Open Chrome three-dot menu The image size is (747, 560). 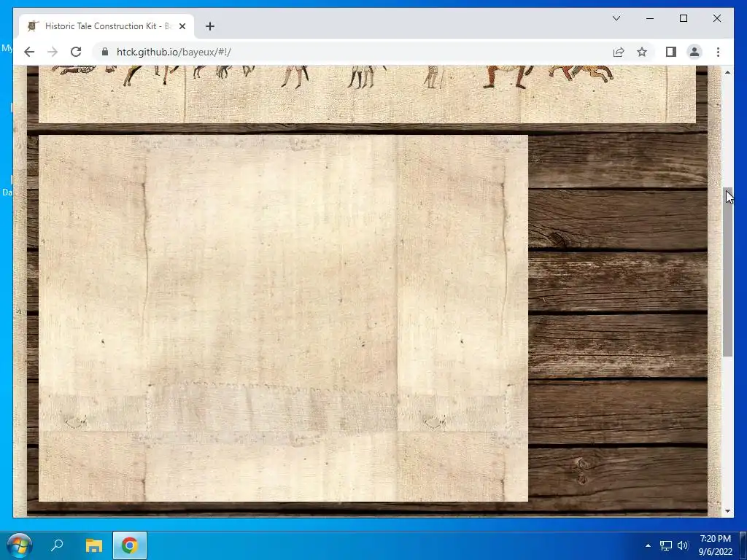718,52
